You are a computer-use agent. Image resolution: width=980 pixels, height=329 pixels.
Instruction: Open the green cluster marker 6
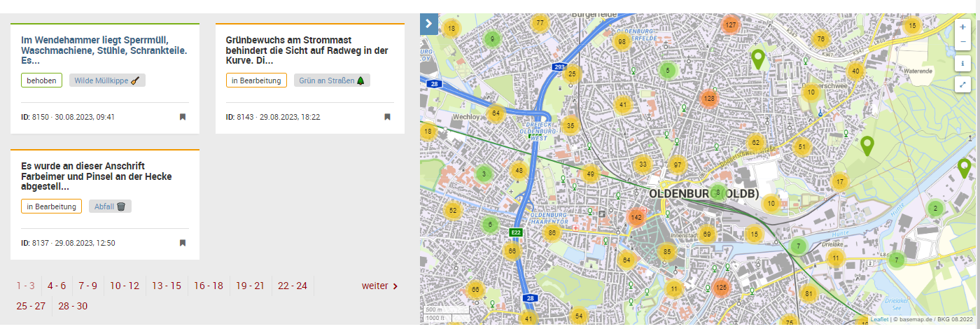(490, 225)
